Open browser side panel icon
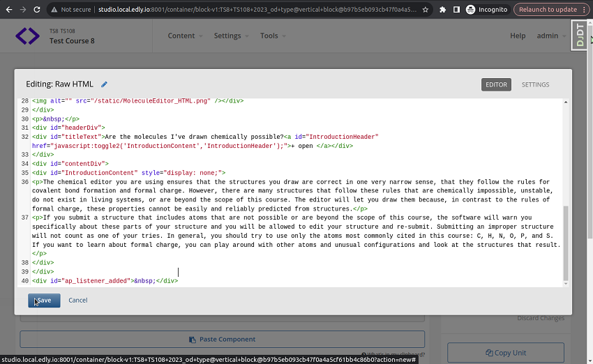 pyautogui.click(x=456, y=10)
